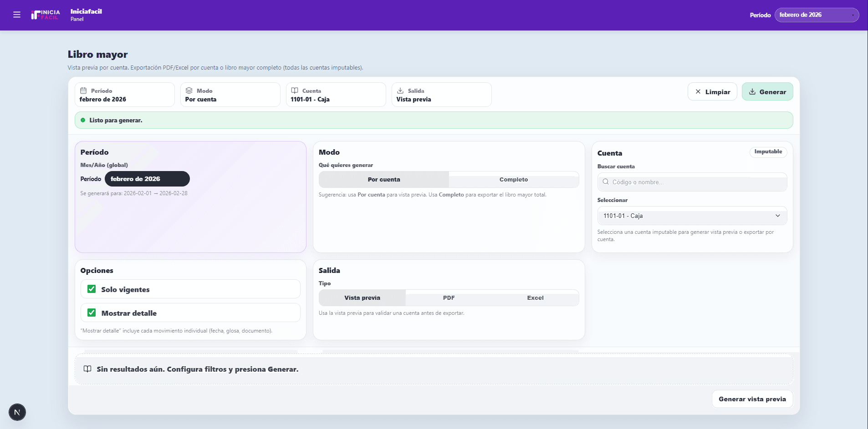Click the book icon beside Cuenta summary
Viewport: 868px width, 429px height.
tap(295, 91)
